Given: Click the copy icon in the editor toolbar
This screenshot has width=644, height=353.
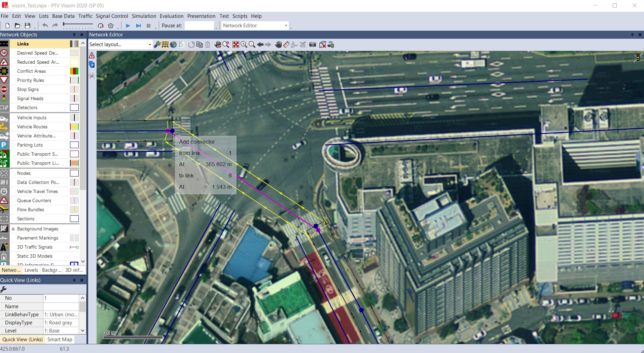Looking at the screenshot, I should point(200,44).
